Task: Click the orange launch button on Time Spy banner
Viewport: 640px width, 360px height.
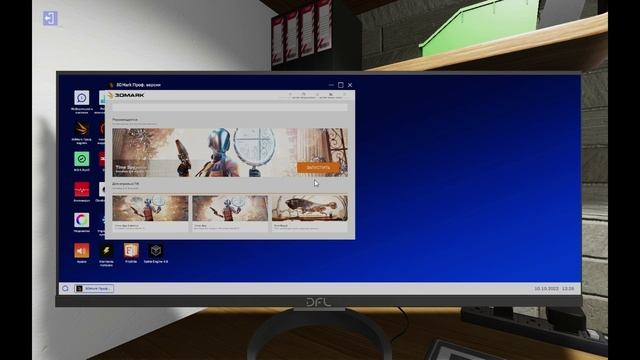Action: tap(318, 167)
